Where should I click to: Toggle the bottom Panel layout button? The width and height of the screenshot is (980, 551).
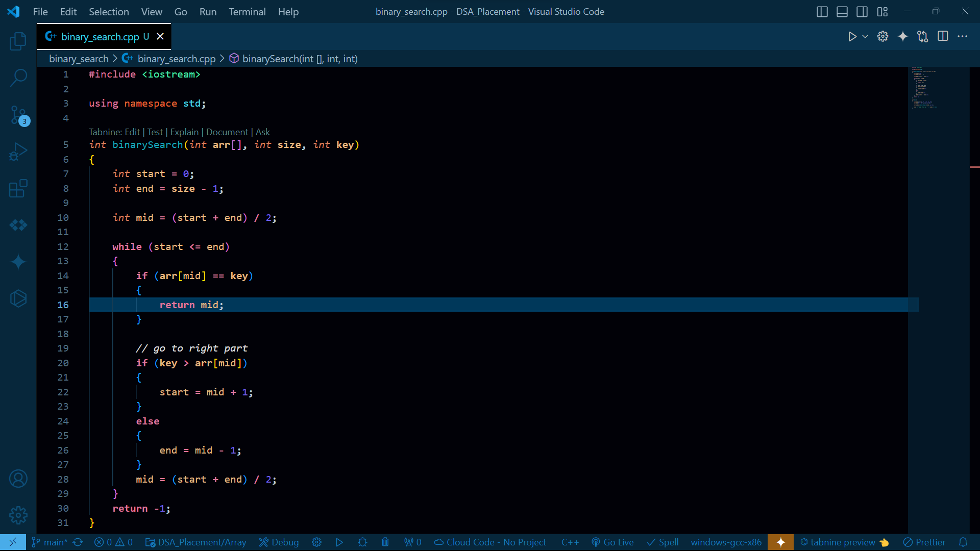[842, 12]
